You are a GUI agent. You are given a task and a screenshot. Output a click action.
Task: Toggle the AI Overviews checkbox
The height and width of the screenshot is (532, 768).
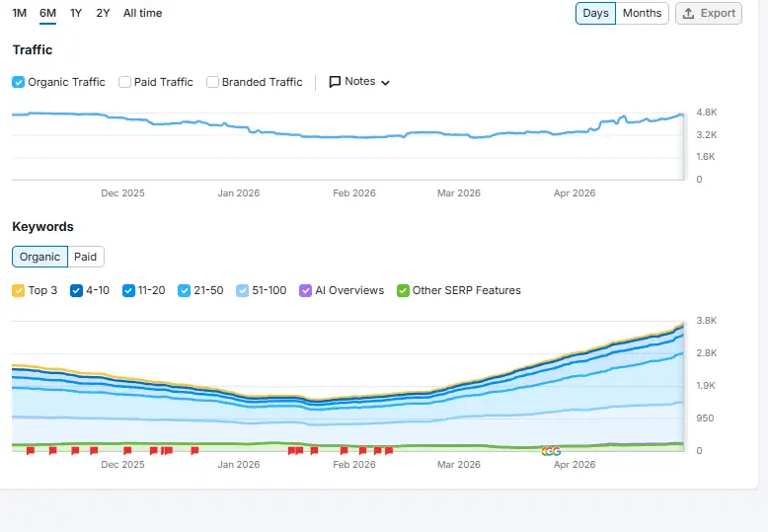pos(306,290)
